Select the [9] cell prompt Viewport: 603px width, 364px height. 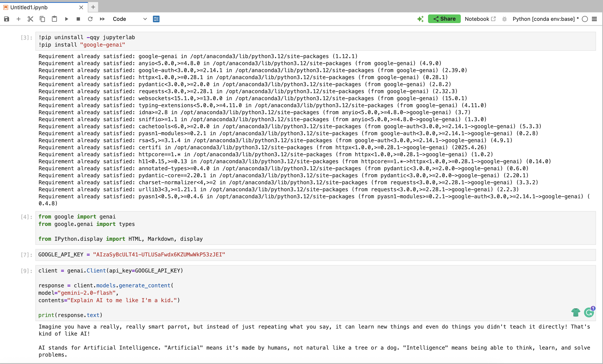click(26, 271)
